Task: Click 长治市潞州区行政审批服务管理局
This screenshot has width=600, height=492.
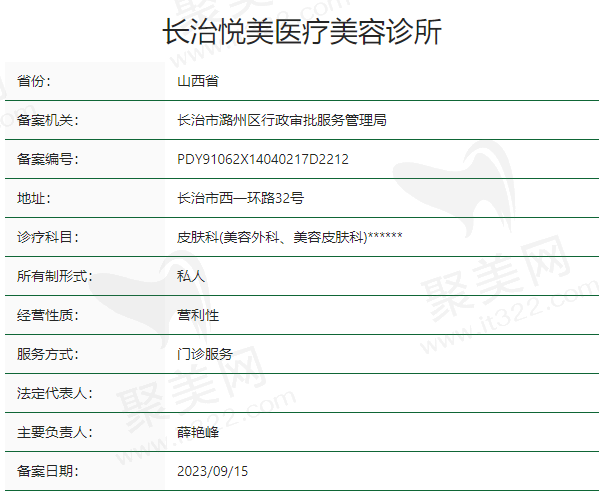Action: tap(282, 120)
